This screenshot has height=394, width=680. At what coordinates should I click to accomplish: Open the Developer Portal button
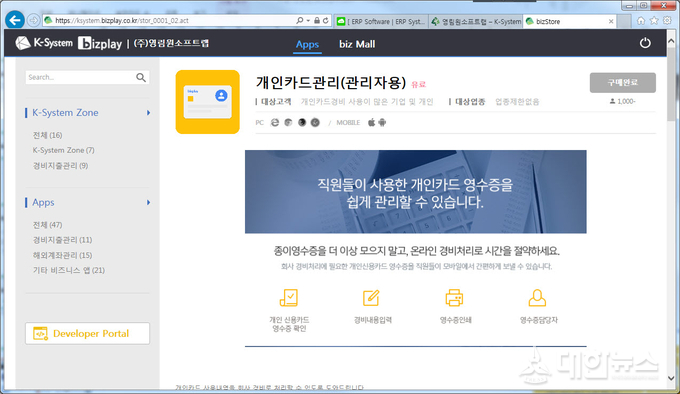(x=87, y=333)
